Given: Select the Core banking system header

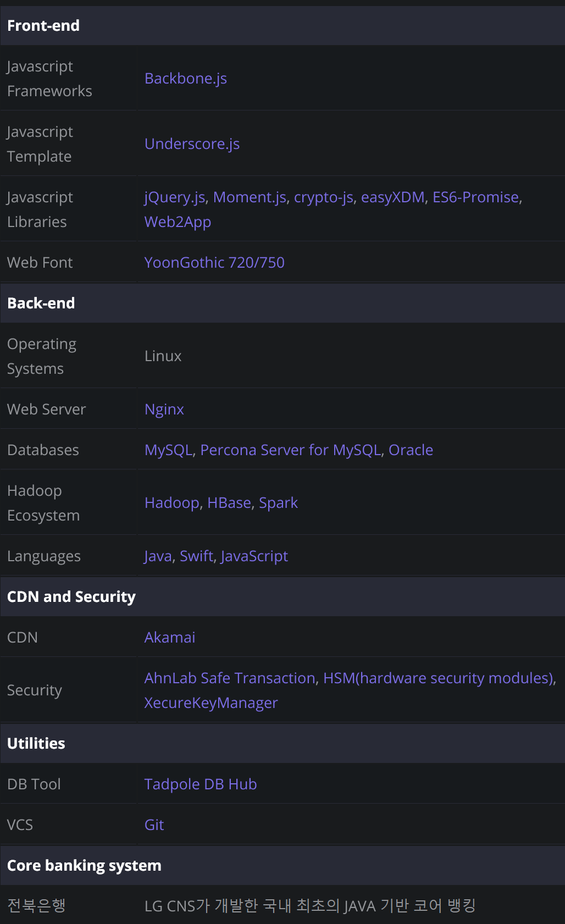Looking at the screenshot, I should tap(282, 866).
